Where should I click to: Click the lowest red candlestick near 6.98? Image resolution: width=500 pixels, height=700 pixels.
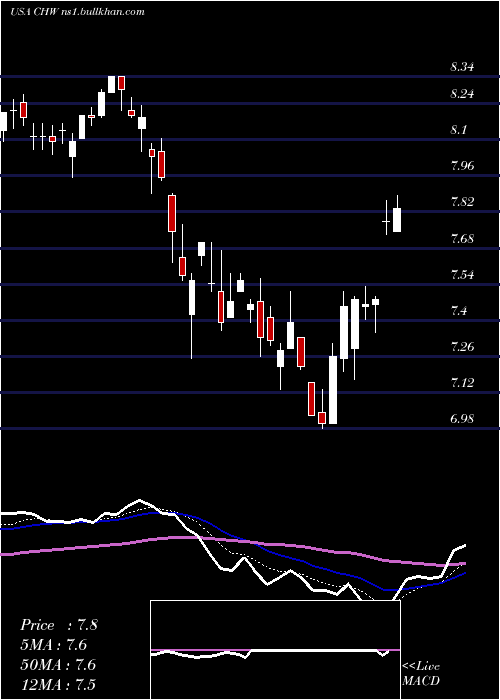(x=322, y=418)
